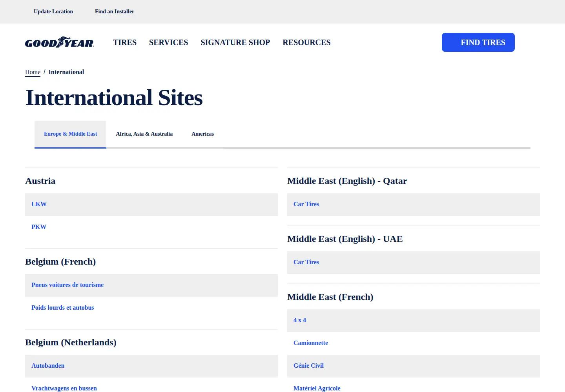Open the Camionnette link

tap(311, 343)
